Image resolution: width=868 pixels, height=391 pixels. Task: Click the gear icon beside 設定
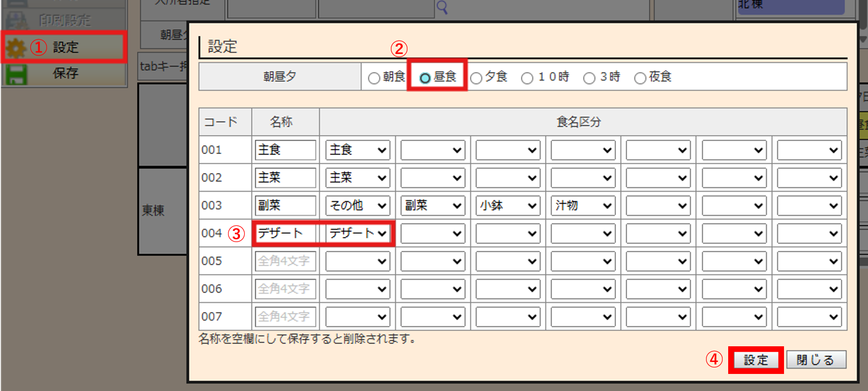coord(16,48)
